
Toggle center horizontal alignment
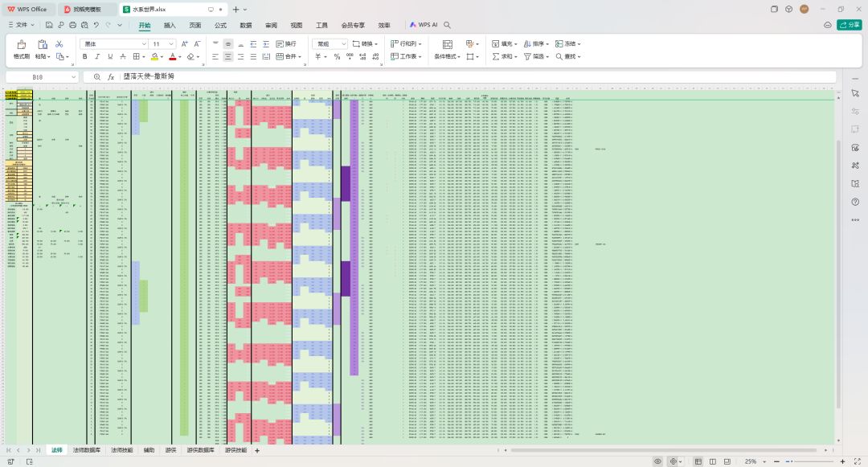[228, 56]
